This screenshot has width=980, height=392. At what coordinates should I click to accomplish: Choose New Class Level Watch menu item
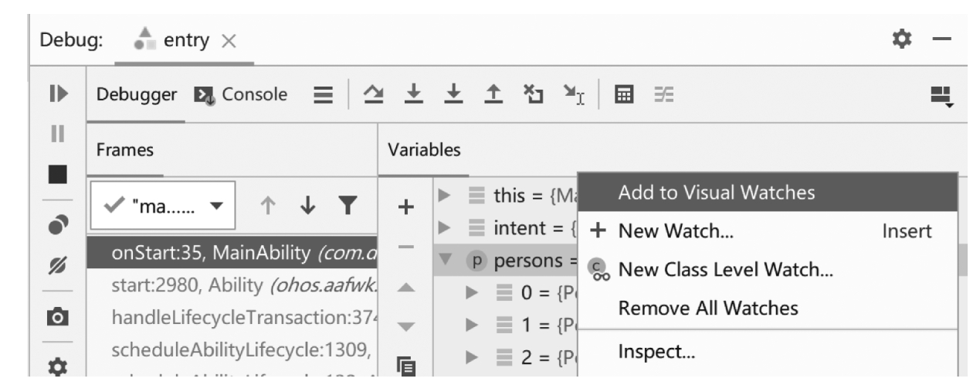coord(725,269)
